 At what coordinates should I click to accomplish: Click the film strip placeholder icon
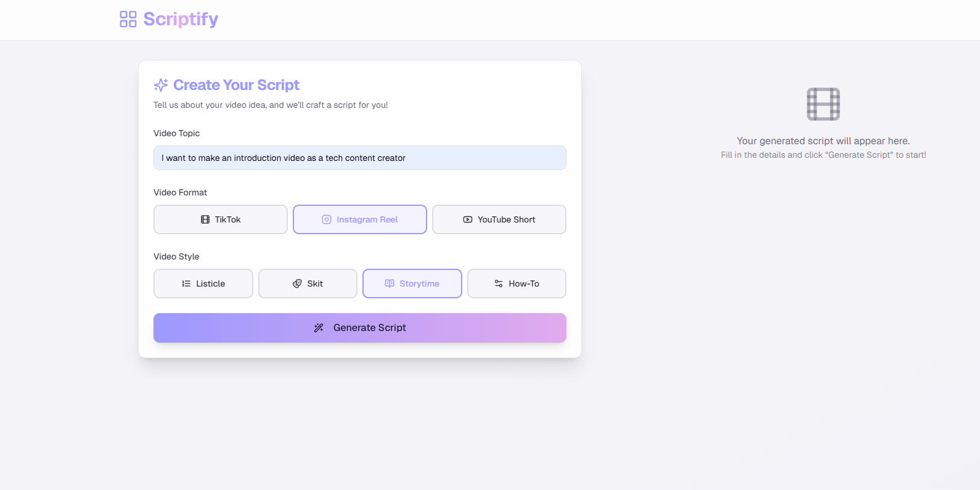click(x=823, y=104)
